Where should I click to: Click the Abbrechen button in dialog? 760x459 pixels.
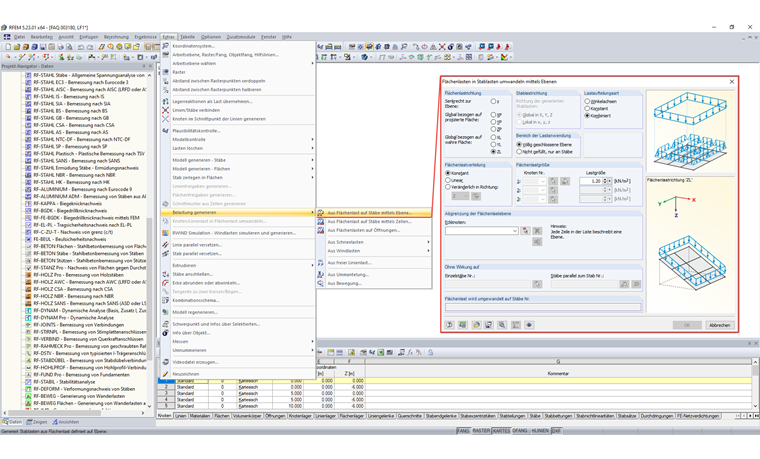tap(719, 325)
